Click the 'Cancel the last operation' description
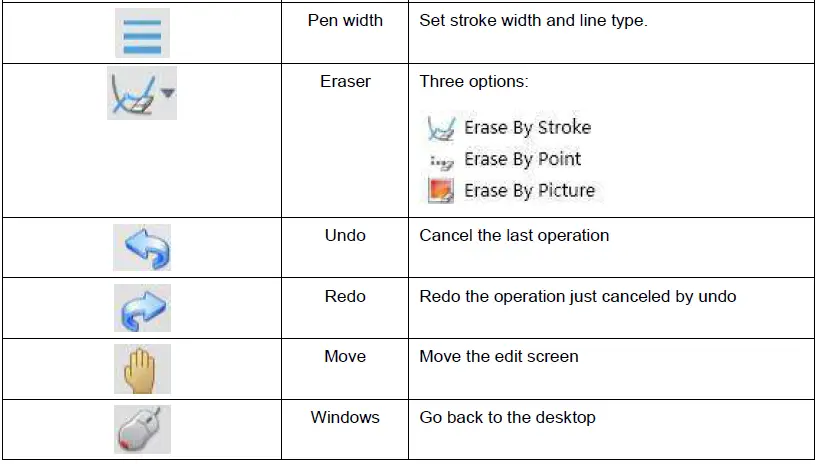Screen dimensions: 821x464 [x=514, y=236]
